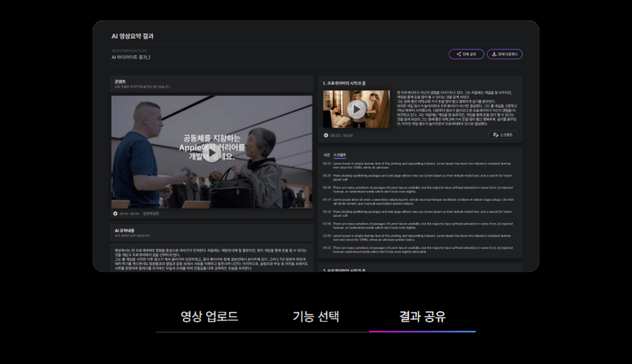
Task: Click the 'AI 요약내용' section heading
Action: [x=125, y=231]
